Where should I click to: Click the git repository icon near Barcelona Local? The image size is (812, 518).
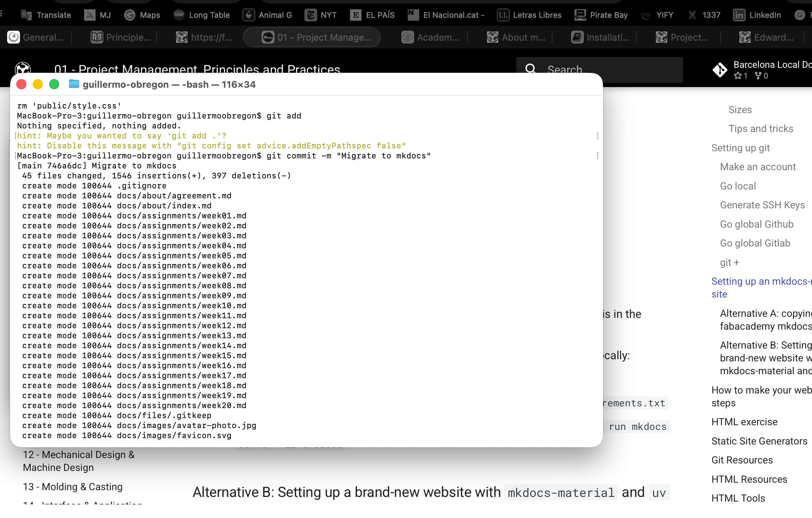(720, 70)
